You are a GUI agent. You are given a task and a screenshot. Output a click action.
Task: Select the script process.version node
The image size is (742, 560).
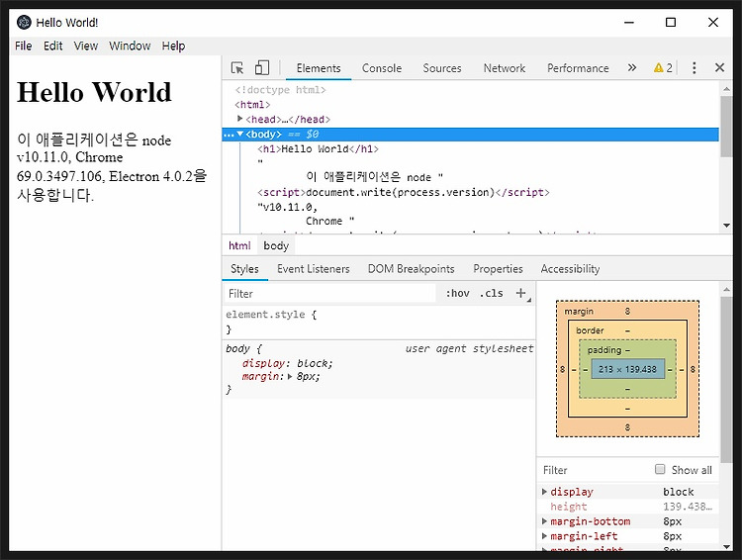[x=404, y=192]
